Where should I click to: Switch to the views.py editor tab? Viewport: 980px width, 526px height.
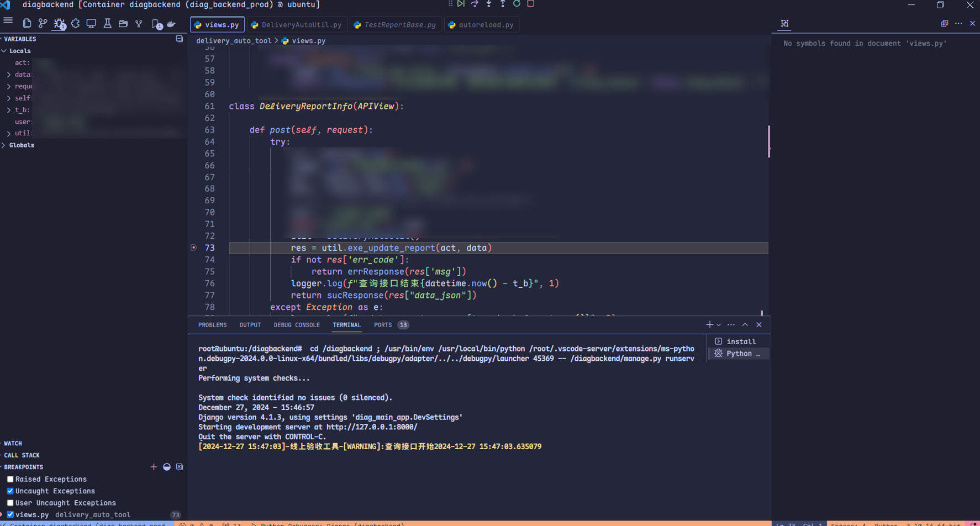coord(217,25)
